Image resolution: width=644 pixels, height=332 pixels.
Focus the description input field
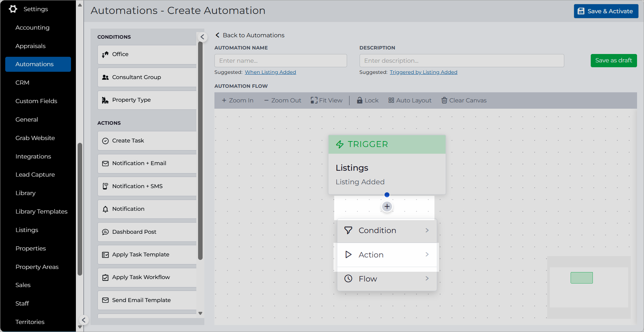[462, 61]
